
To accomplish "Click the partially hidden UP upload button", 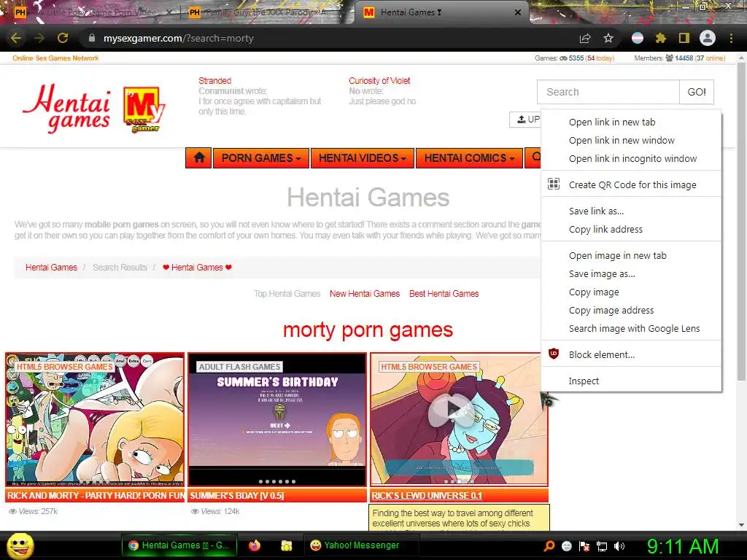I will 525,120.
